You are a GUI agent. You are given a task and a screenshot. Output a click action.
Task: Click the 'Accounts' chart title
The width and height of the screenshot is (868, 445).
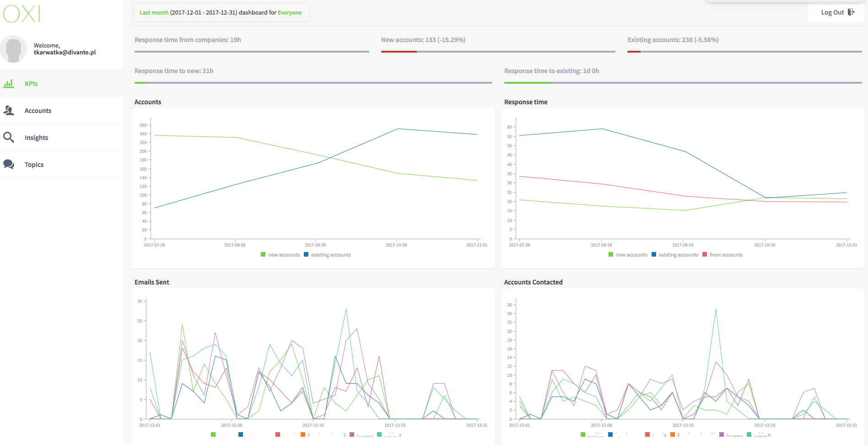coord(148,102)
